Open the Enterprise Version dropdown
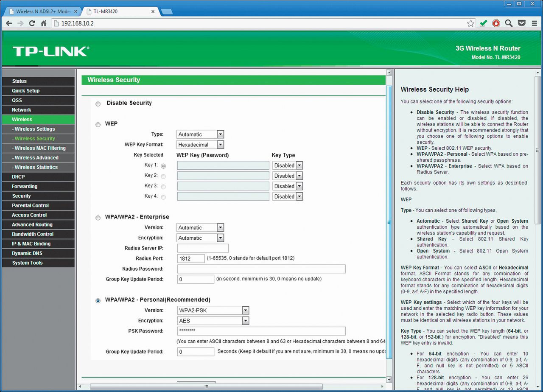 coord(200,227)
